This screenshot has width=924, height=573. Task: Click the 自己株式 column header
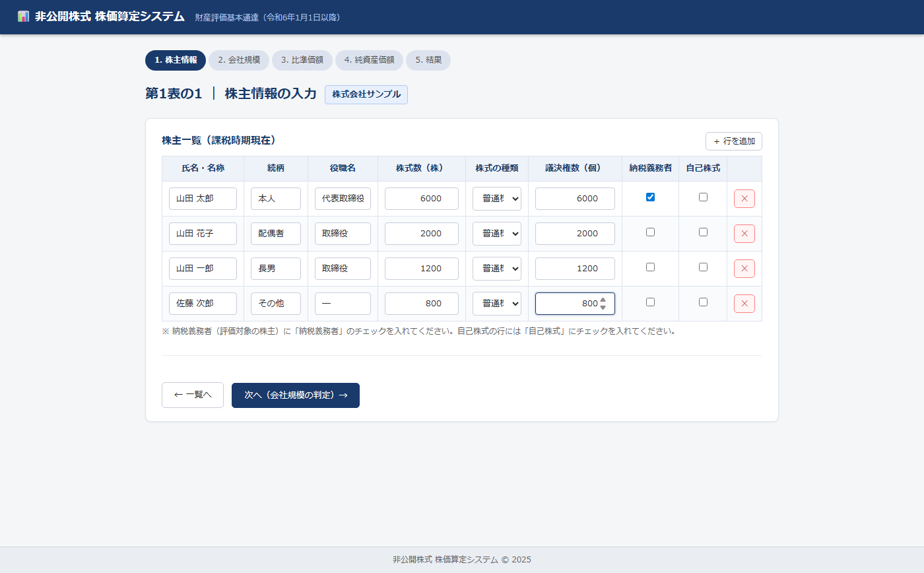tap(703, 168)
